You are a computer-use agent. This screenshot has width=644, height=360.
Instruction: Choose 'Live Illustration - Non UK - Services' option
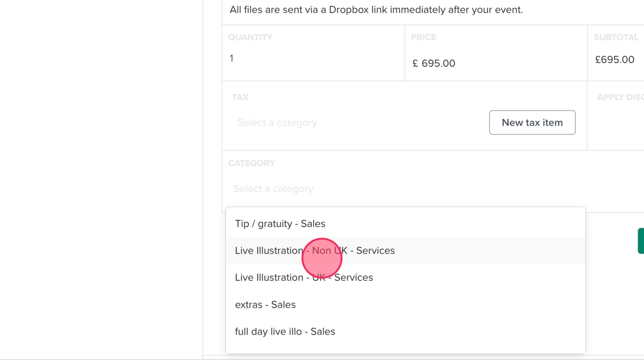tap(315, 251)
